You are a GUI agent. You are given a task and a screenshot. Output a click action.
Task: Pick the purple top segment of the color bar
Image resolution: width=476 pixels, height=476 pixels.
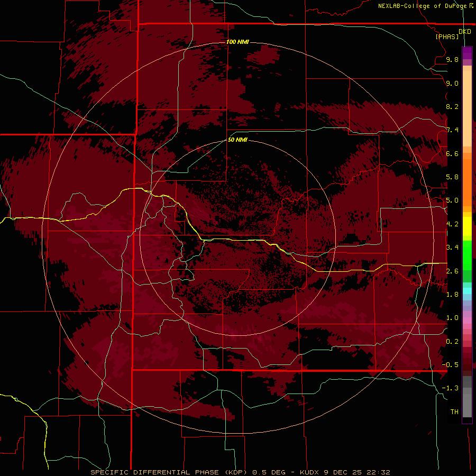point(467,53)
